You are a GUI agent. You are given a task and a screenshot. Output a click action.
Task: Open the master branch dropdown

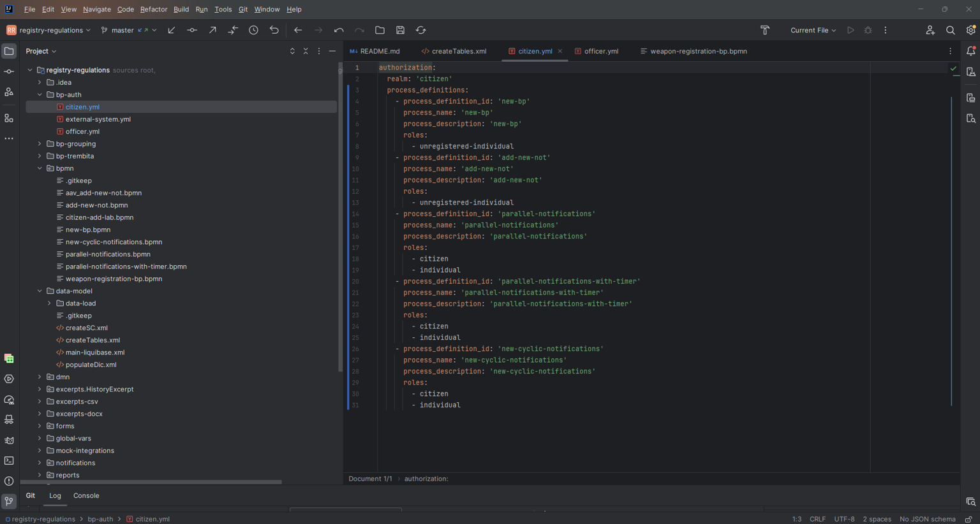click(128, 30)
